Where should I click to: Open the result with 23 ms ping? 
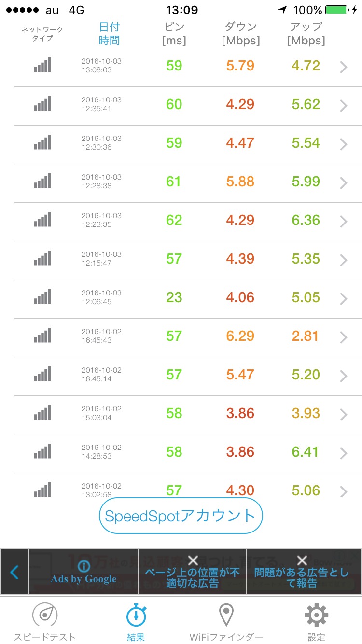click(174, 297)
